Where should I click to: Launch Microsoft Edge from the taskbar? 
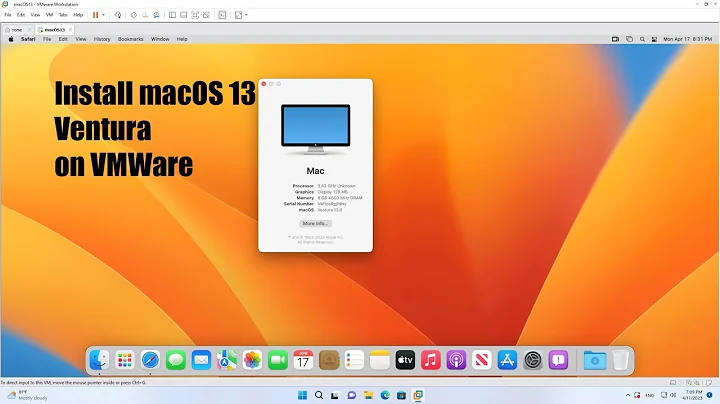click(x=385, y=395)
